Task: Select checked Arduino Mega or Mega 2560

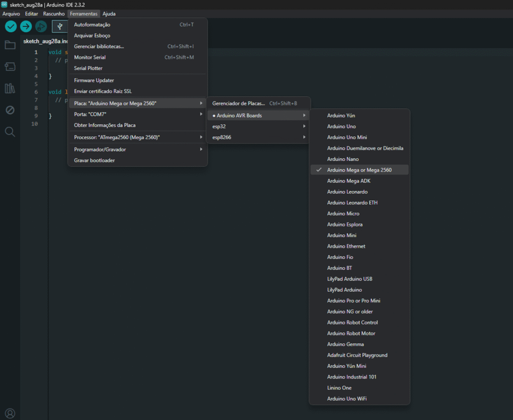Action: 360,170
